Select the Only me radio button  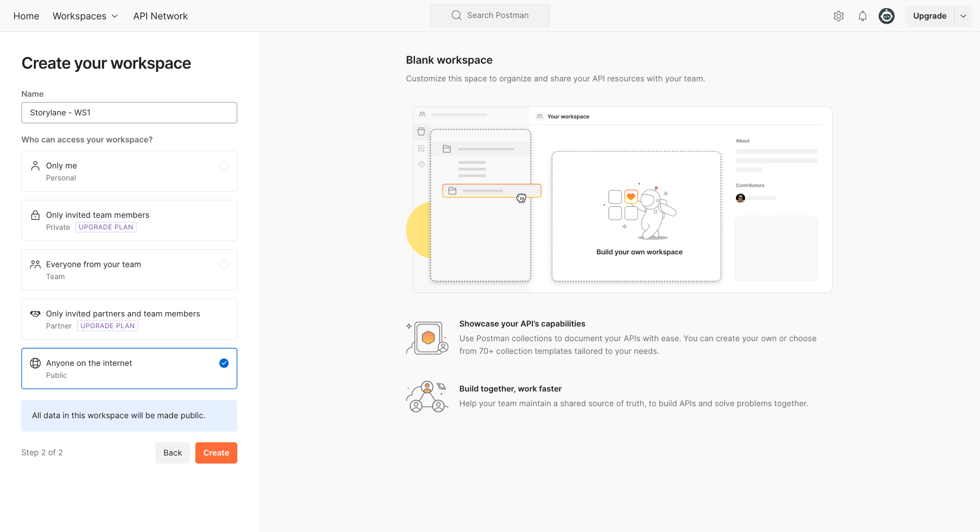click(x=224, y=166)
